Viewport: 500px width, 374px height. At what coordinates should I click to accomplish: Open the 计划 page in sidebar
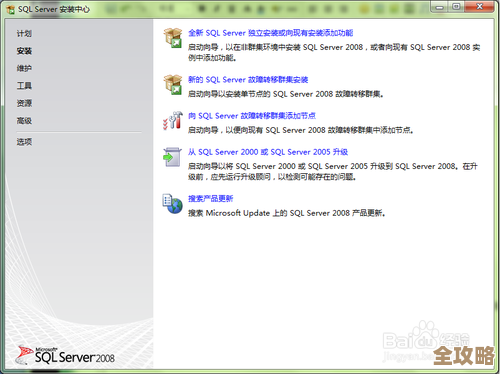[24, 33]
